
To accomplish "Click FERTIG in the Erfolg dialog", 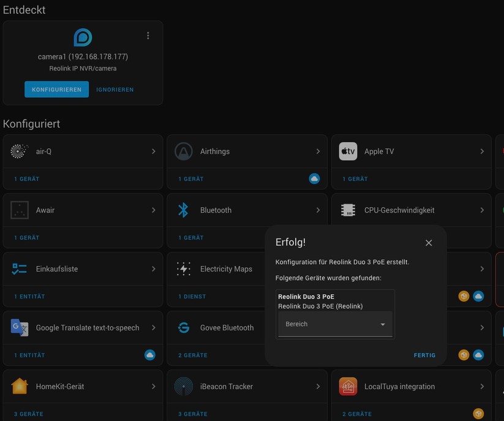I will 424,355.
